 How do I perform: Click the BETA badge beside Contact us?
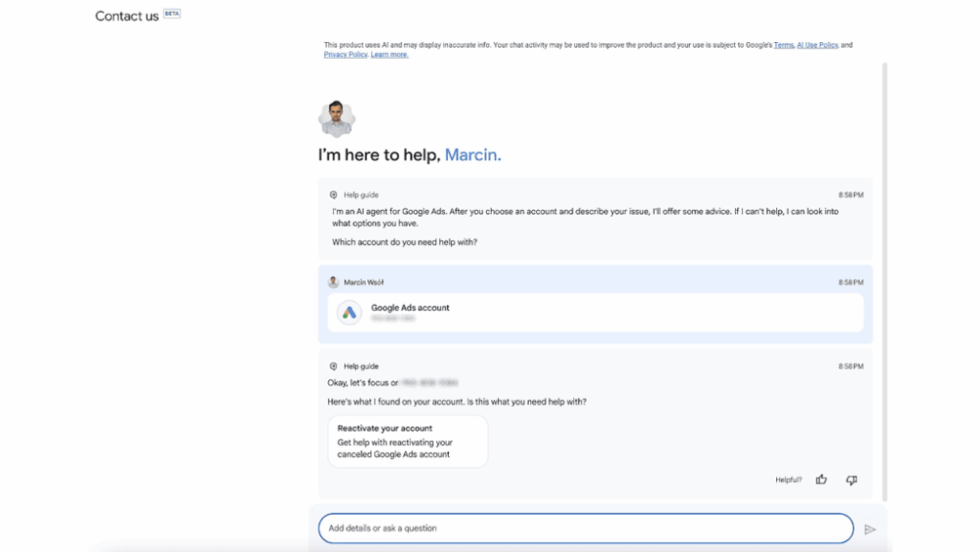pyautogui.click(x=171, y=15)
